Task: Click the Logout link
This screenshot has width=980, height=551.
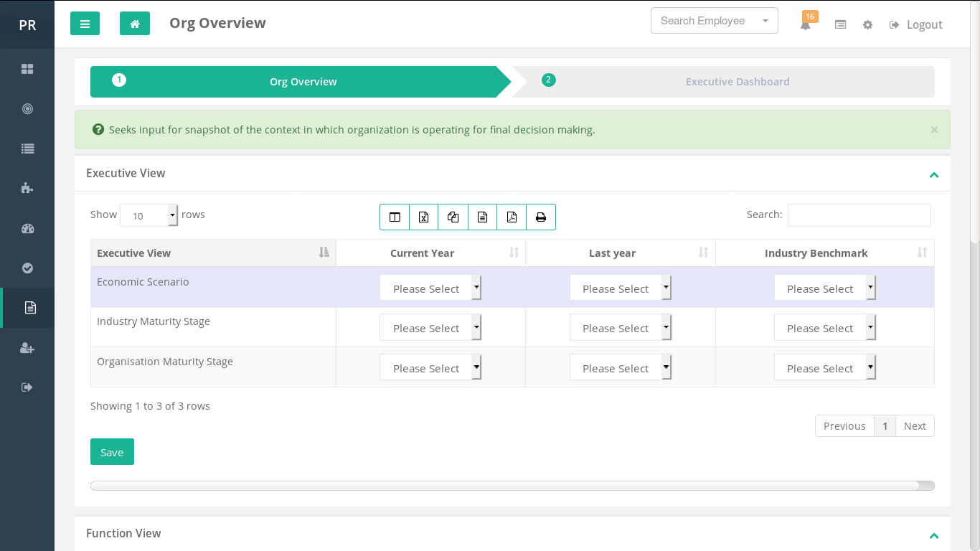Action: pos(916,24)
